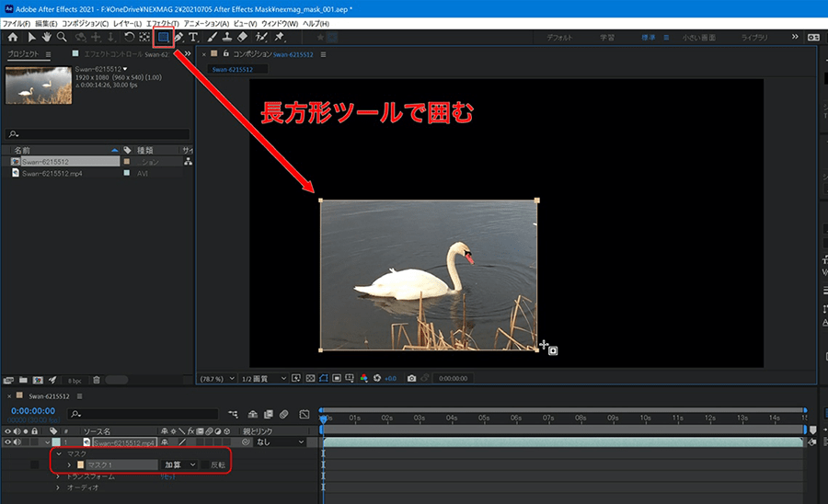Open the 加算 mask mode dropdown
The height and width of the screenshot is (504, 828).
tap(181, 465)
